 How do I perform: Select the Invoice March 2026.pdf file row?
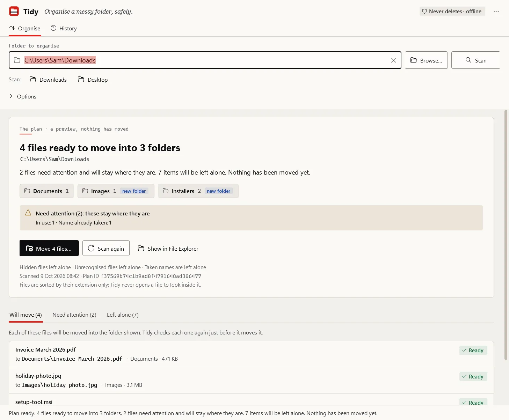click(251, 354)
